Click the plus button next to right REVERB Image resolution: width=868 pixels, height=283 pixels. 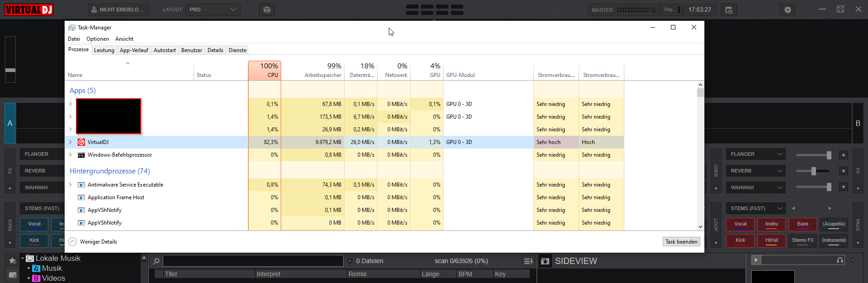(844, 171)
